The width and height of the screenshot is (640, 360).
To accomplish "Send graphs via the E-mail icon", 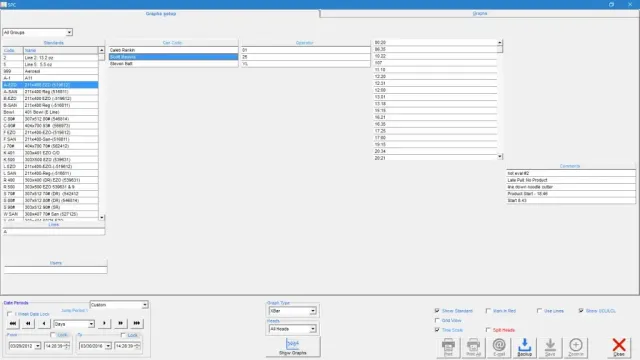I will [x=499, y=347].
